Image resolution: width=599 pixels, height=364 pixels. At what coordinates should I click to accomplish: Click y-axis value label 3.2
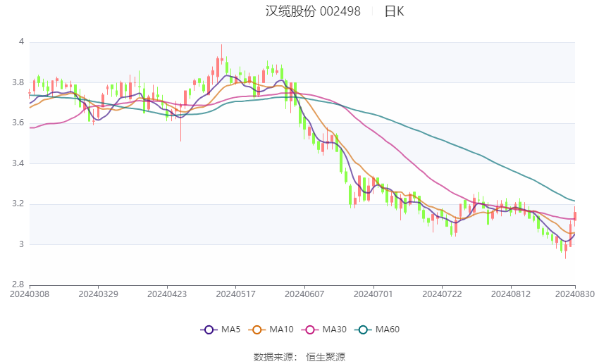pos(18,203)
